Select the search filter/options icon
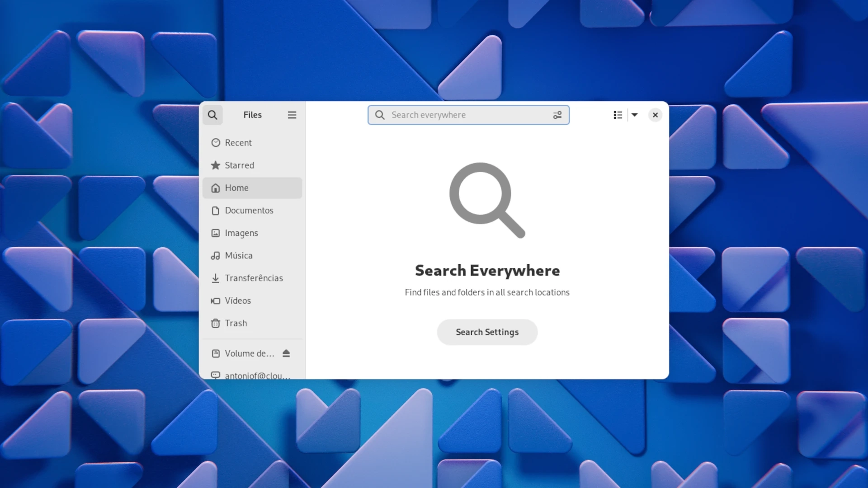 tap(557, 114)
